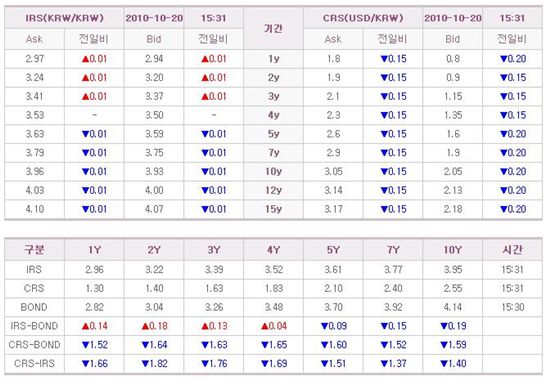
Task: Select the CRS-IRS 10Y value 1.40
Action: tap(453, 364)
